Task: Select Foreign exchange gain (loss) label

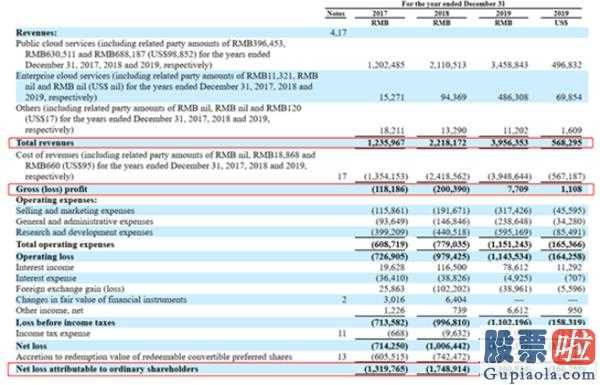Action: [70, 289]
